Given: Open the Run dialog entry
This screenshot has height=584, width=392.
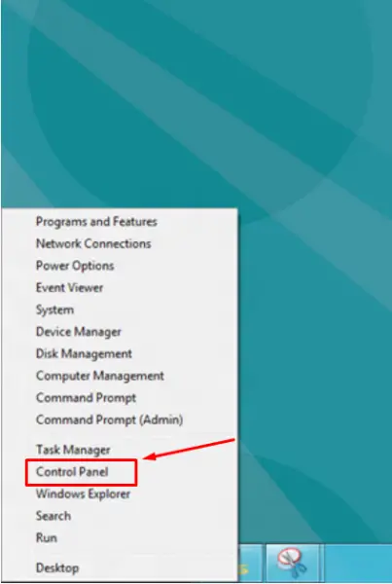Looking at the screenshot, I should [46, 538].
